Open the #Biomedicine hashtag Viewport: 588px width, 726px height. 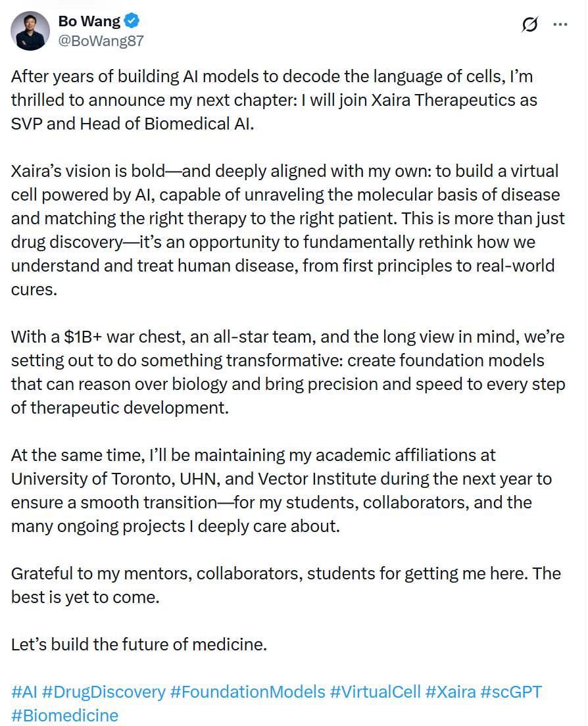tap(65, 715)
